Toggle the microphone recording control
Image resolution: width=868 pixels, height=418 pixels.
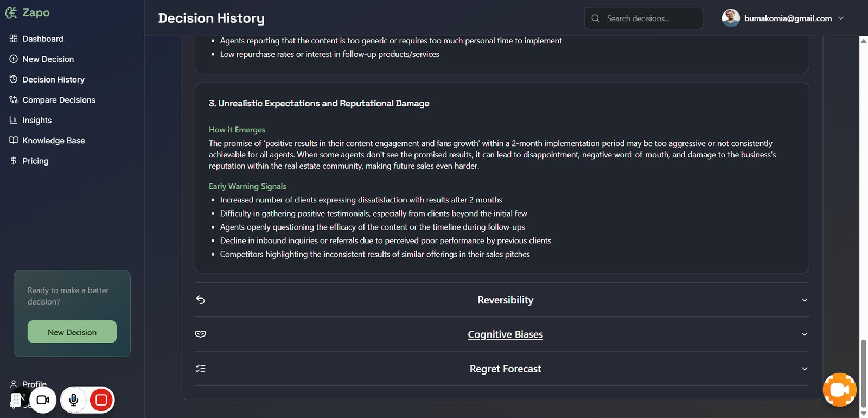pyautogui.click(x=73, y=400)
